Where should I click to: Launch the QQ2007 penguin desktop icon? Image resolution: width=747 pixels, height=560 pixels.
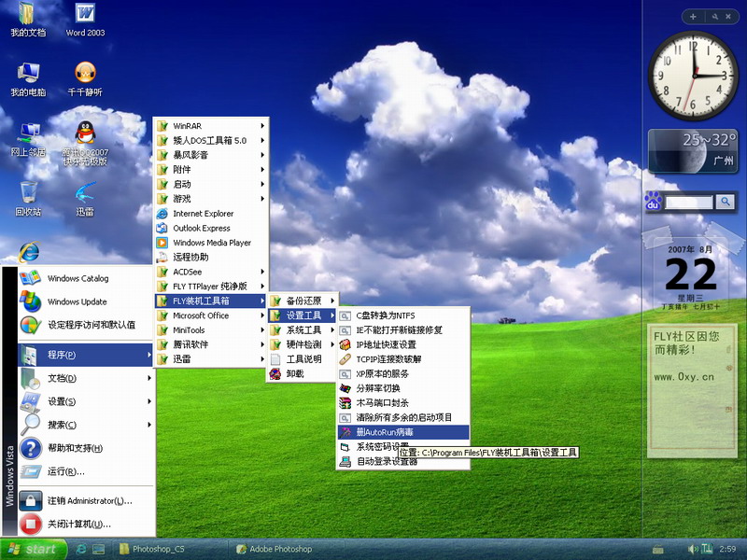(x=85, y=143)
